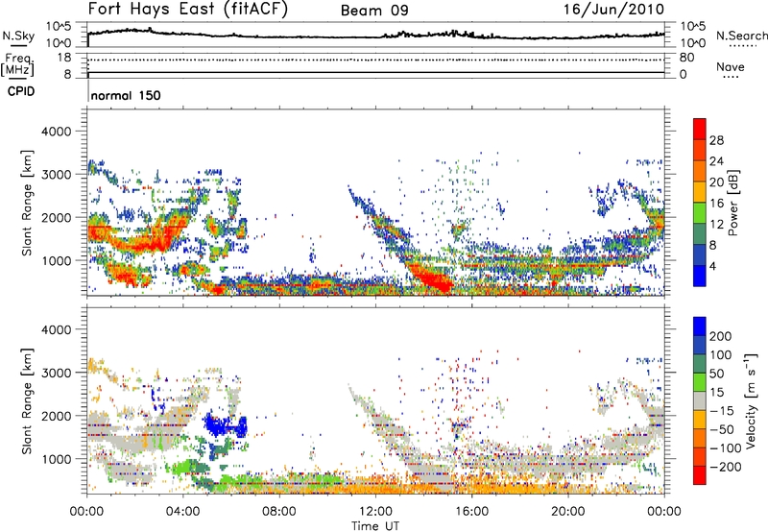Click "Slant Range [km]" on the velocity panel
The height and width of the screenshot is (532, 768).
click(x=27, y=401)
